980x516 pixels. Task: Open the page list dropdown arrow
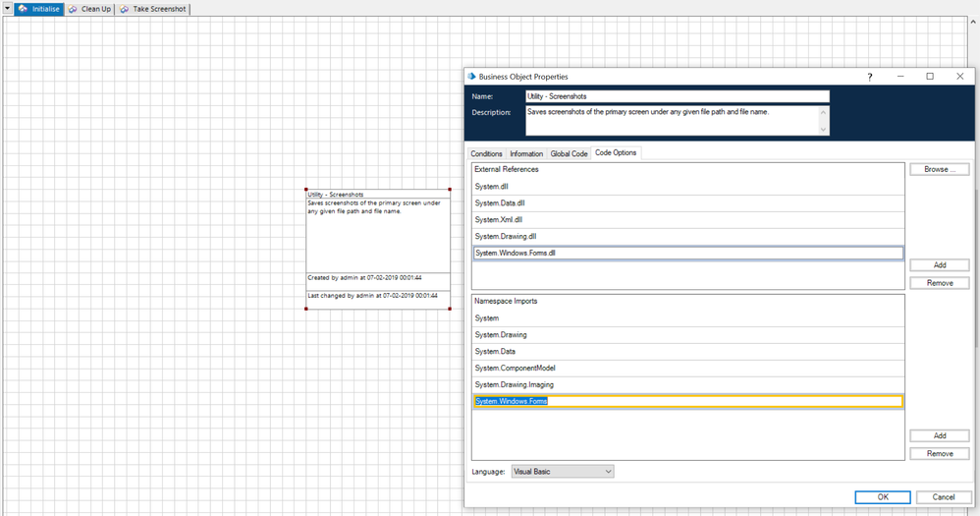pos(7,9)
